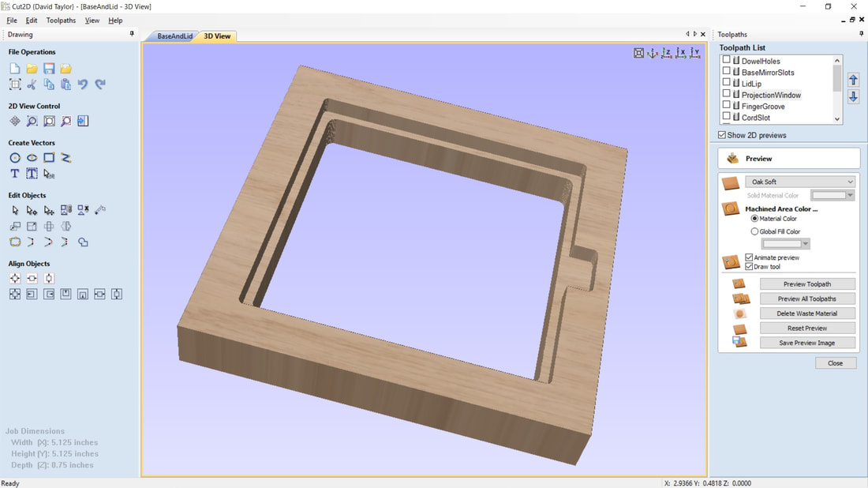Select the Draw Circle tool

click(x=15, y=158)
